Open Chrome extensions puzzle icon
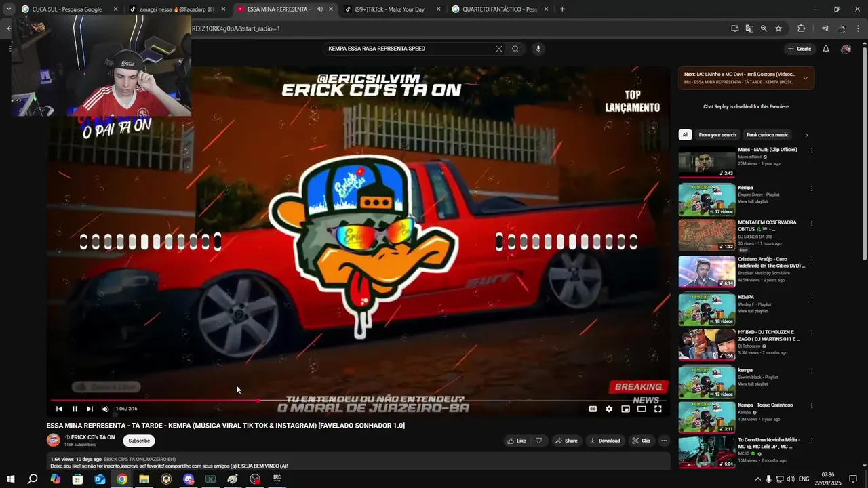Viewport: 868px width, 488px height. click(801, 28)
